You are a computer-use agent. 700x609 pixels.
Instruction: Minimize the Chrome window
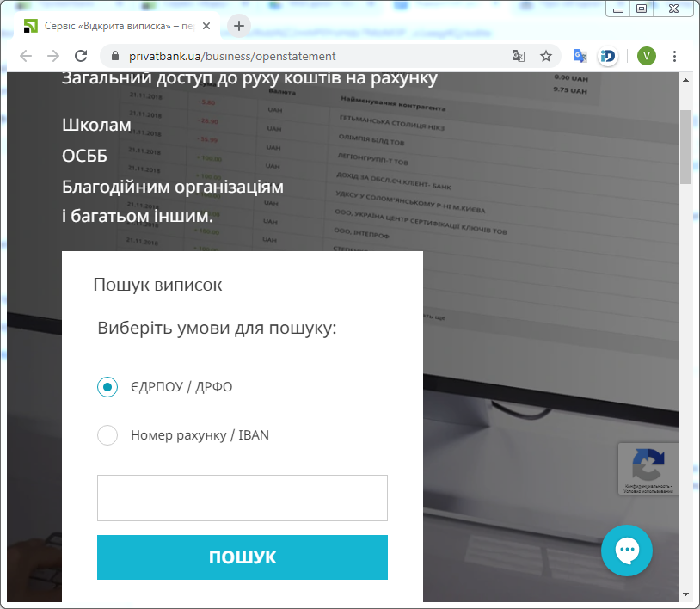618,9
